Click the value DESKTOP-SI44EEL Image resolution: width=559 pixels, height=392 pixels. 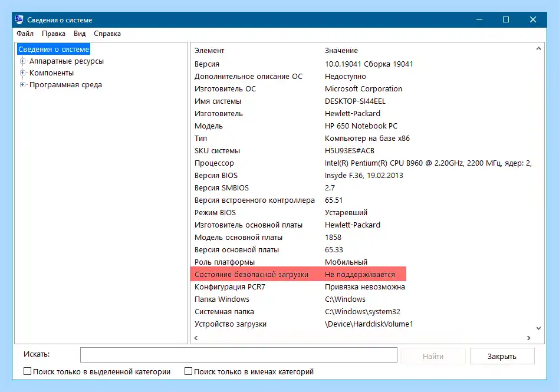coord(355,101)
